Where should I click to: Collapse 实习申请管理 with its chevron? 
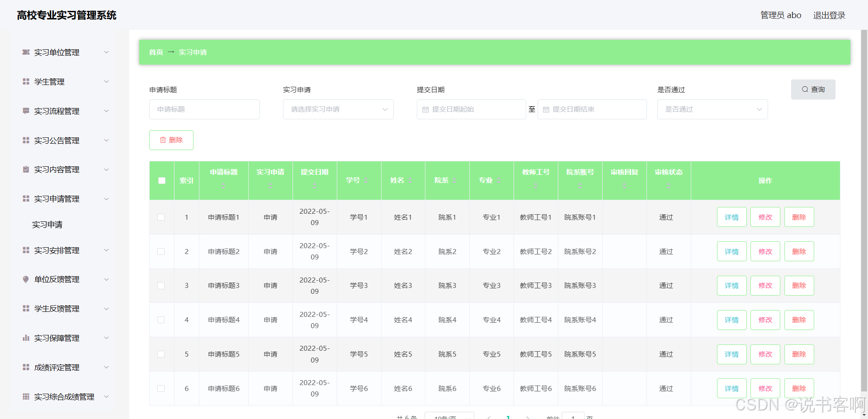107,199
